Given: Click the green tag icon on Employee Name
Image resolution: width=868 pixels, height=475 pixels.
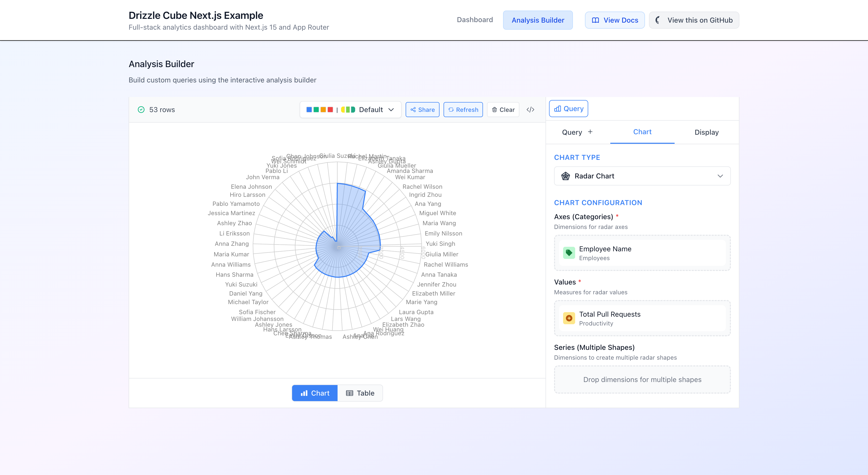Looking at the screenshot, I should click(x=569, y=253).
